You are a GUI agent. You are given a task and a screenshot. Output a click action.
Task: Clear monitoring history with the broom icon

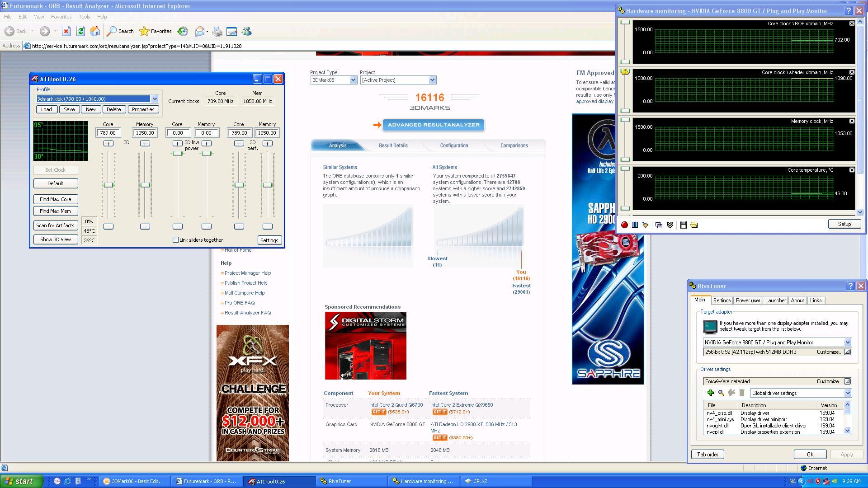click(645, 225)
